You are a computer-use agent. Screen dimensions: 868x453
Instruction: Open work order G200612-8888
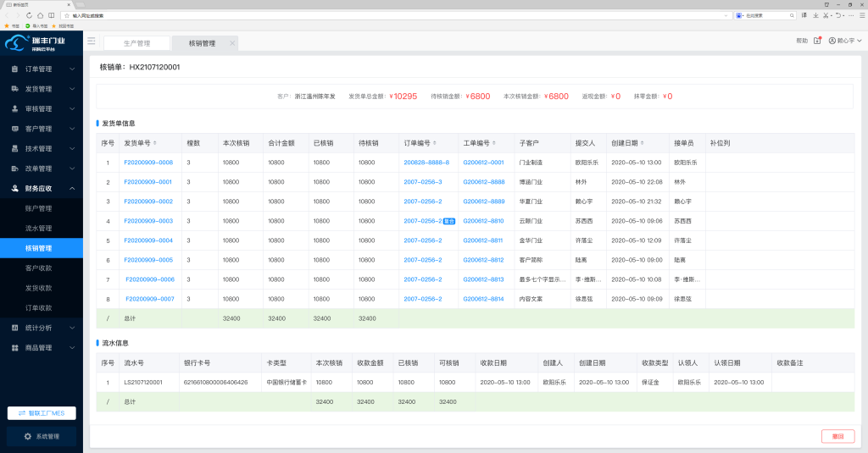click(484, 182)
